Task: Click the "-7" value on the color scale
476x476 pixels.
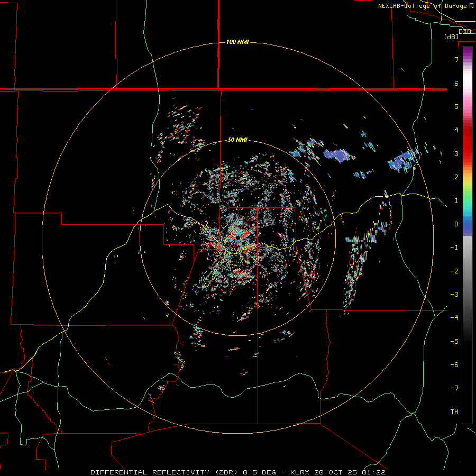Action: click(x=454, y=388)
